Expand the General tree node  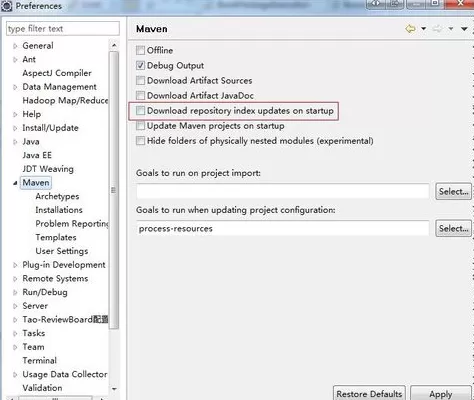(x=15, y=46)
